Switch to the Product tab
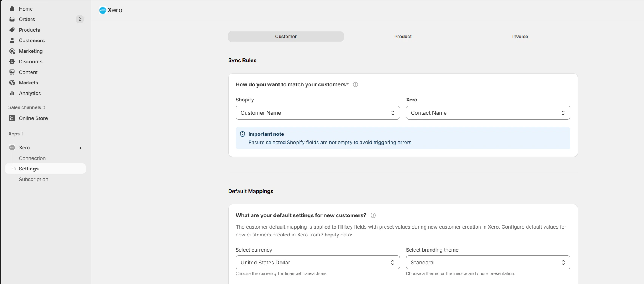644x284 pixels. coord(403,37)
